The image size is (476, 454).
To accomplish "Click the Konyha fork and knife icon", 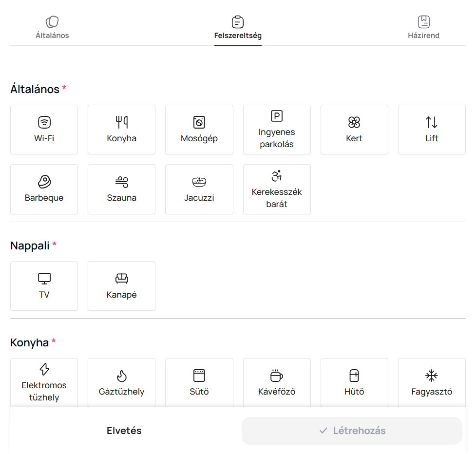I will [121, 122].
